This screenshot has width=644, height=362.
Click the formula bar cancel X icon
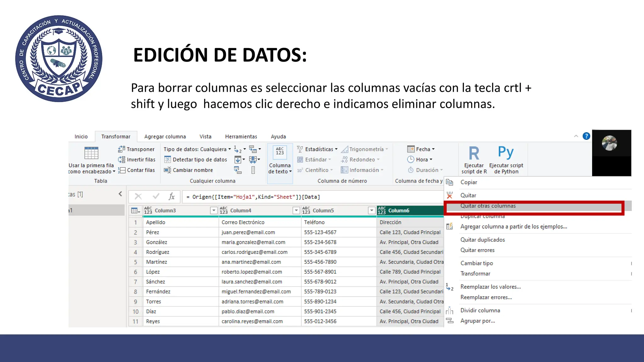[x=138, y=197]
